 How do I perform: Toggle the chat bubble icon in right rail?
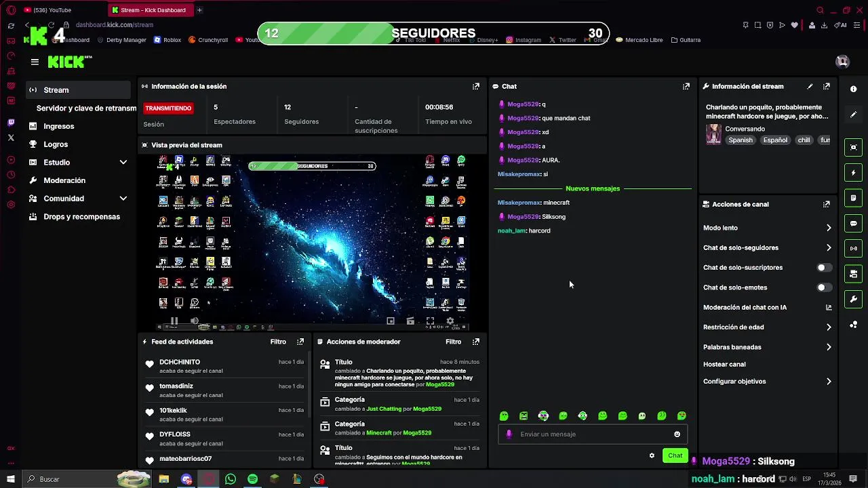click(854, 223)
